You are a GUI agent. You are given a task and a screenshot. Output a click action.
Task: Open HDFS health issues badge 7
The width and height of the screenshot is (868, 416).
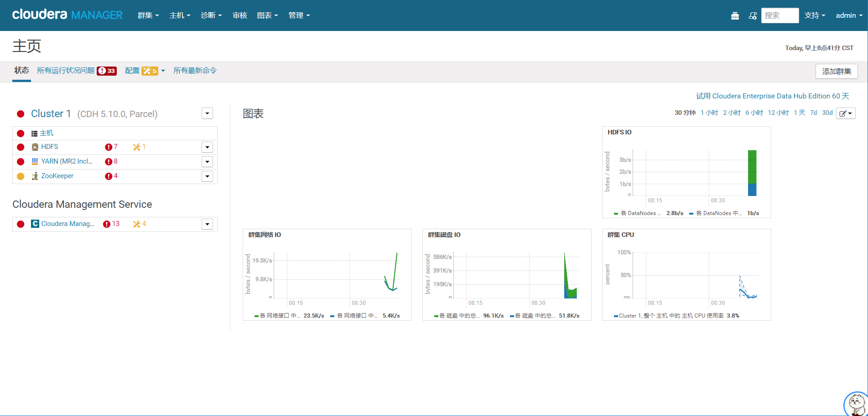111,147
